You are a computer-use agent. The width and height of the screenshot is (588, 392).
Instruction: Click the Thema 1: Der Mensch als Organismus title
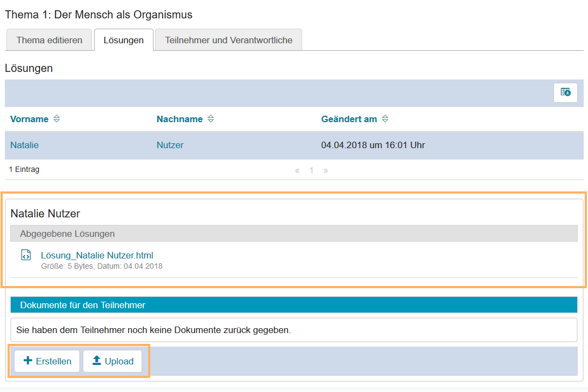click(98, 15)
